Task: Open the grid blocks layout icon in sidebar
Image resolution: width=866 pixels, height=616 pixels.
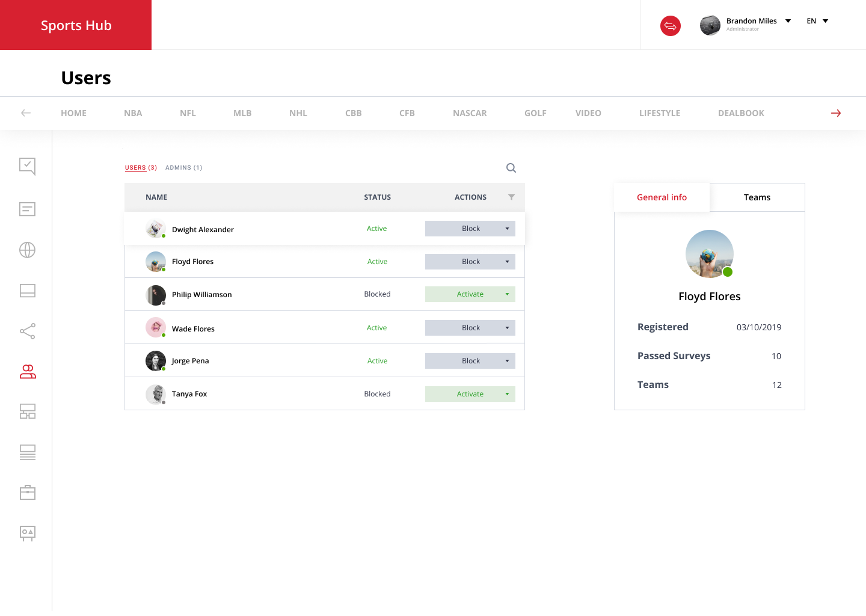Action: click(28, 411)
